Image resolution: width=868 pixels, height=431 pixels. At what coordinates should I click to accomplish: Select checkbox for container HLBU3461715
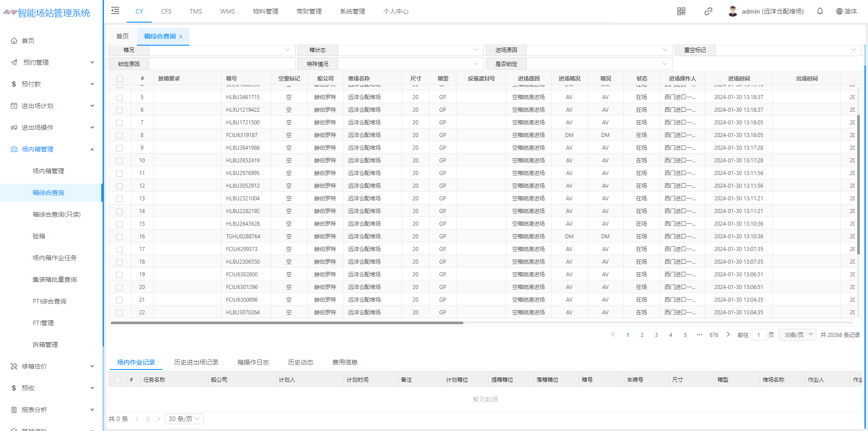tap(119, 97)
